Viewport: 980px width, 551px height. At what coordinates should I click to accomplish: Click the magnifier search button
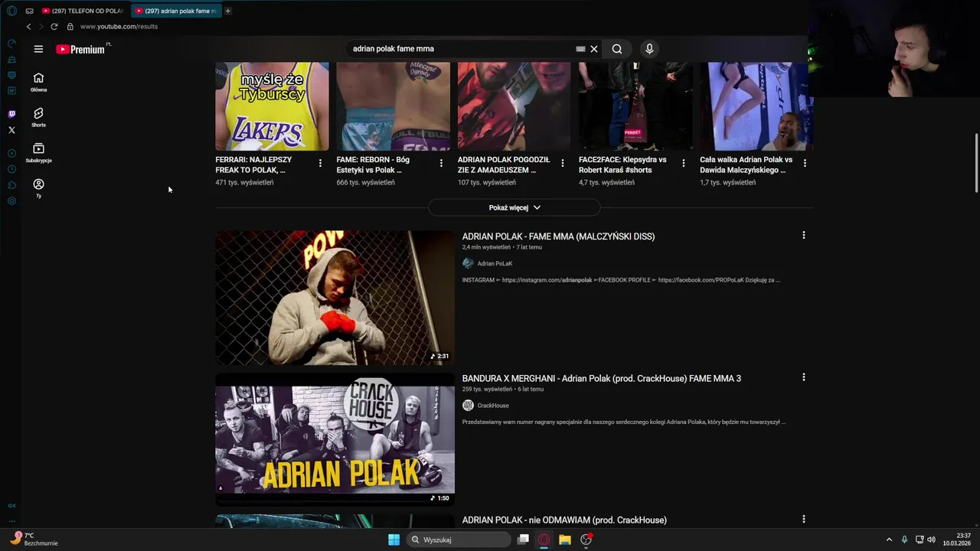pyautogui.click(x=617, y=49)
